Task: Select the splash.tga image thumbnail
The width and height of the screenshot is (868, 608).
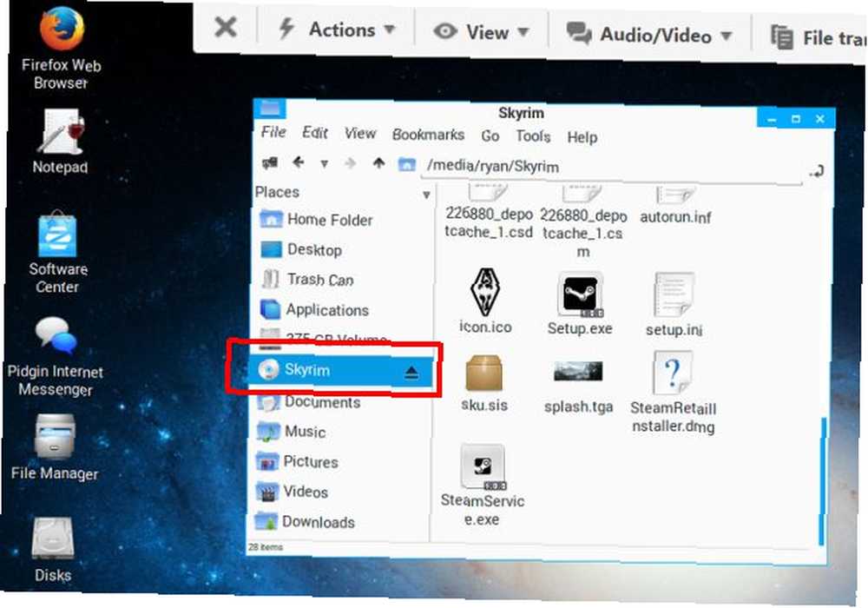Action: coord(578,387)
